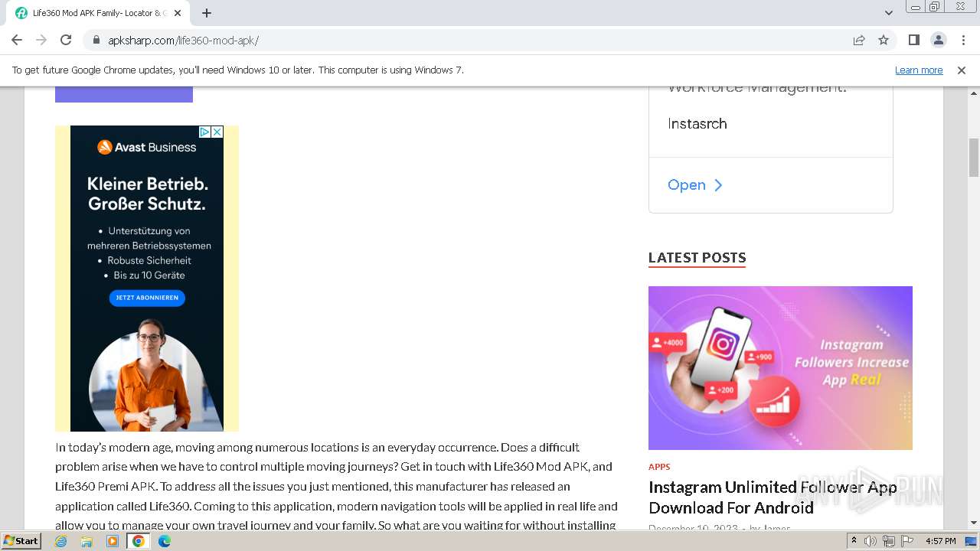This screenshot has height=551, width=980.
Task: Launch Microsoft Edge from taskbar
Action: click(x=164, y=541)
